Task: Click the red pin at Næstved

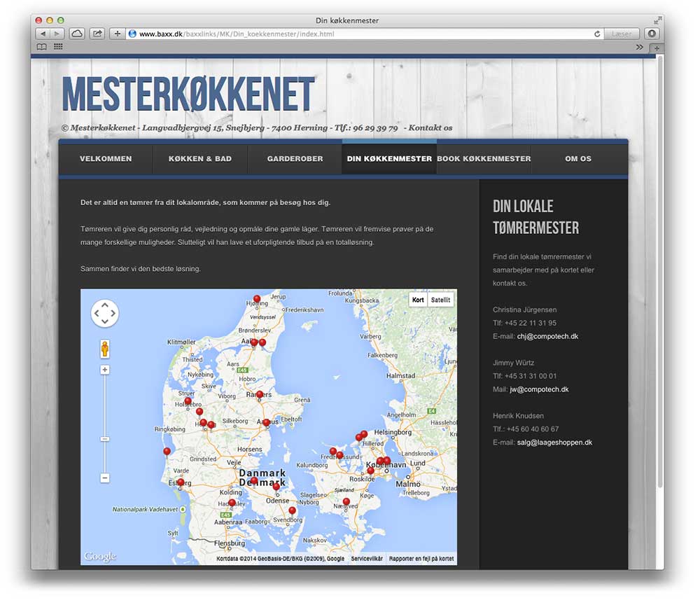Action: coord(346,502)
